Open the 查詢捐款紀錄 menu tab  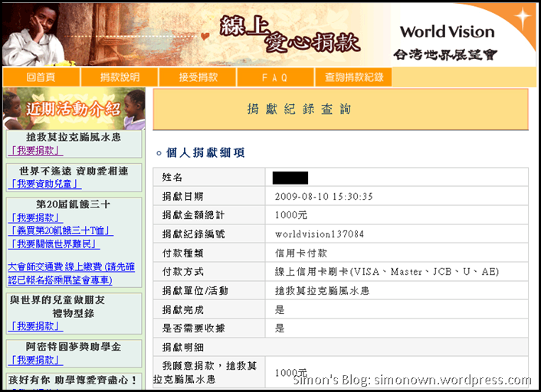[x=354, y=77]
